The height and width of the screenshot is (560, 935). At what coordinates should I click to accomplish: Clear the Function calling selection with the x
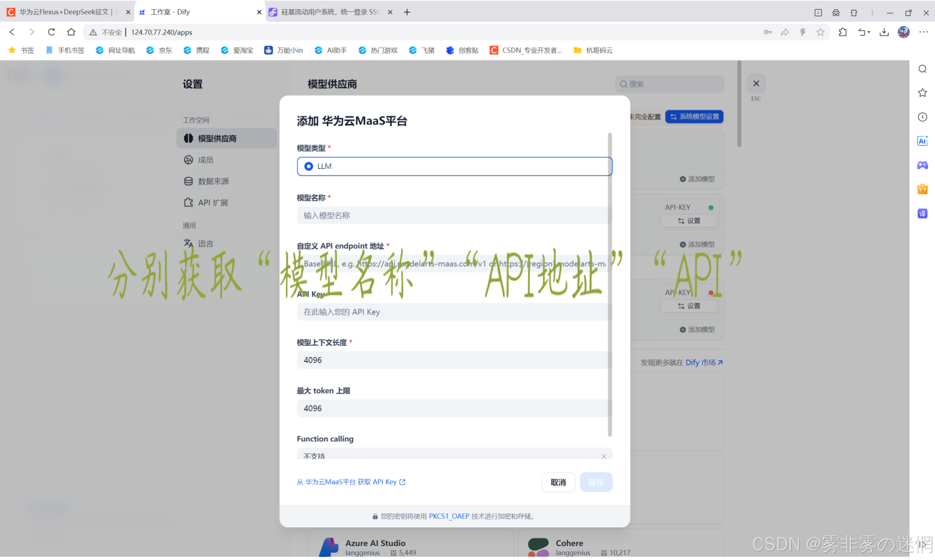coord(603,457)
